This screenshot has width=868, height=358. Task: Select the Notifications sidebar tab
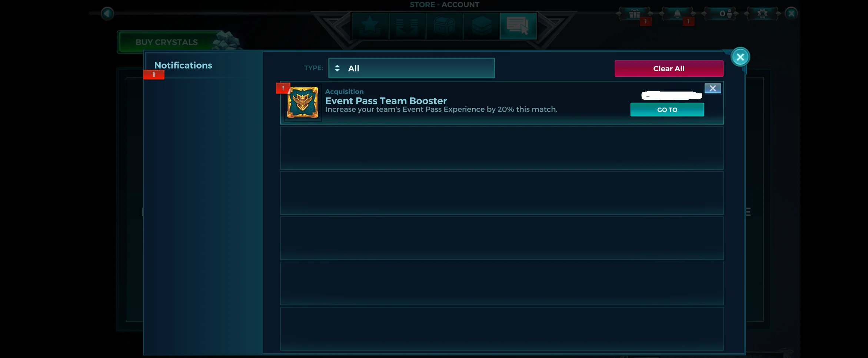183,66
